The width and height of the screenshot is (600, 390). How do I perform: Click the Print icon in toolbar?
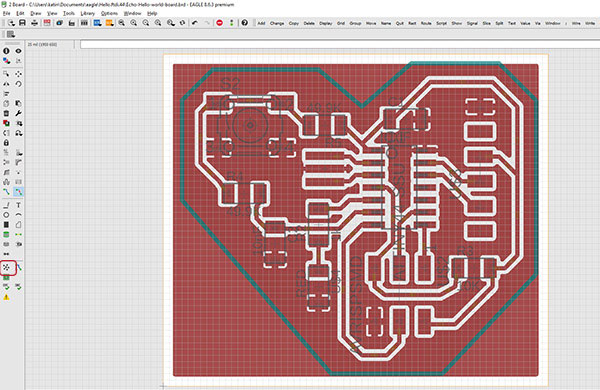[x=34, y=23]
